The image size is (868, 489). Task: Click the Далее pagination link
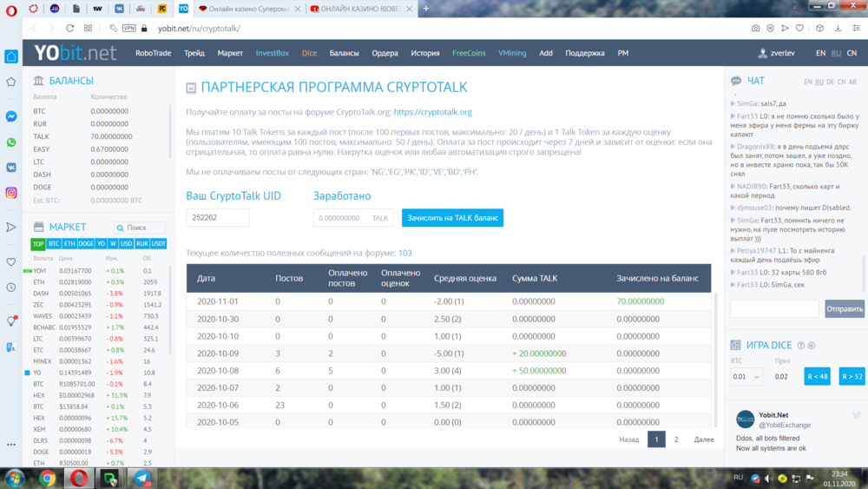tap(704, 439)
